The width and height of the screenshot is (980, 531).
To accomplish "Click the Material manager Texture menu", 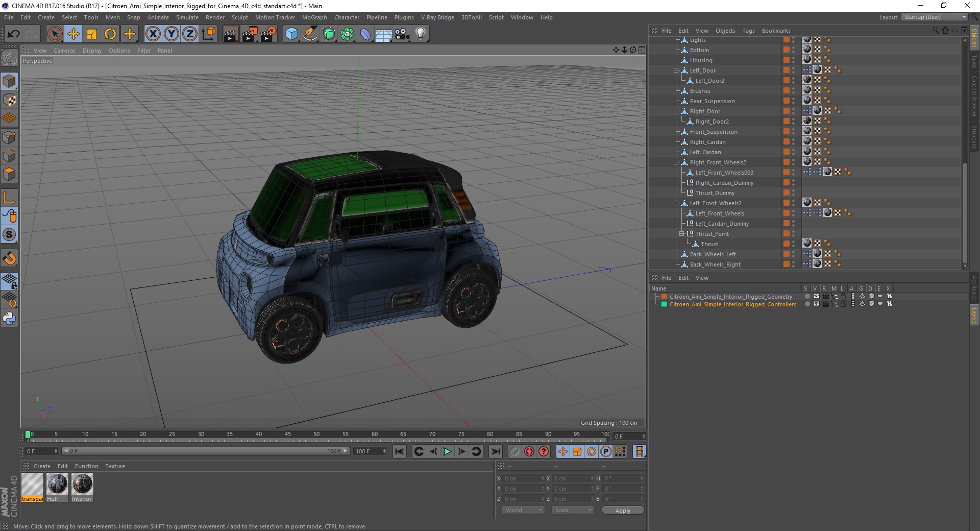I will (x=115, y=466).
